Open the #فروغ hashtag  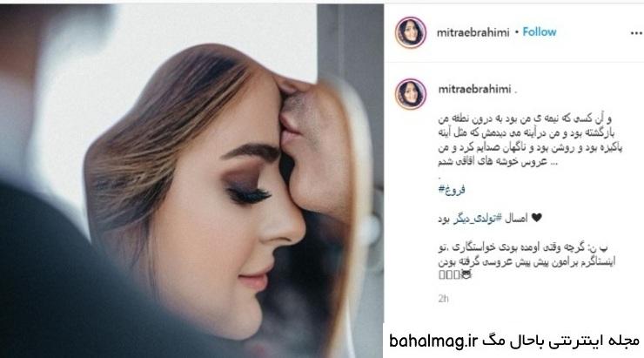point(452,190)
